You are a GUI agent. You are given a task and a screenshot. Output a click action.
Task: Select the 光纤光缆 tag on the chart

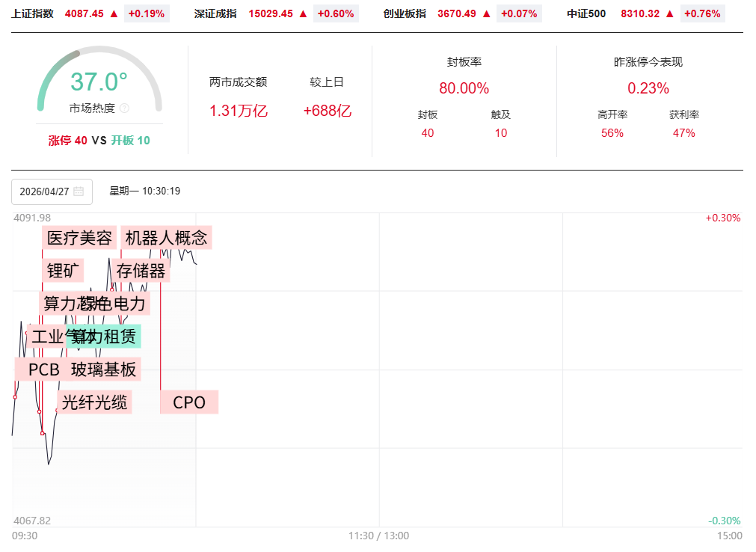coord(95,402)
